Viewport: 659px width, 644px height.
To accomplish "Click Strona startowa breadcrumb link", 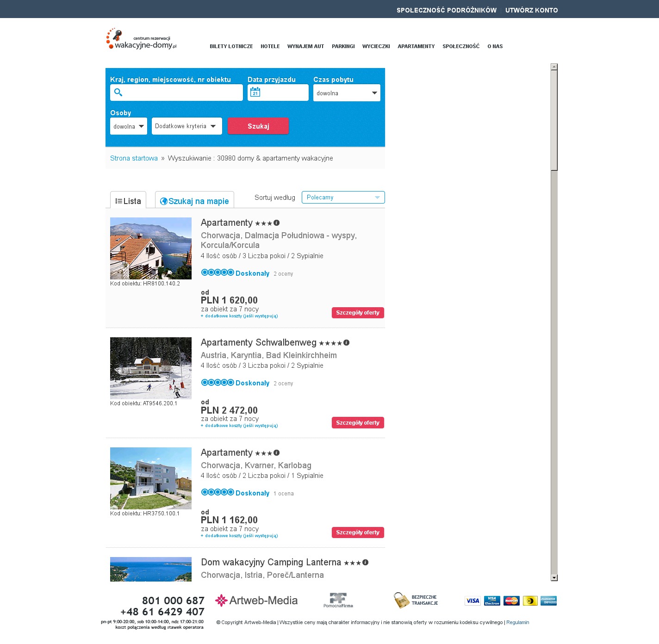I will tap(134, 158).
